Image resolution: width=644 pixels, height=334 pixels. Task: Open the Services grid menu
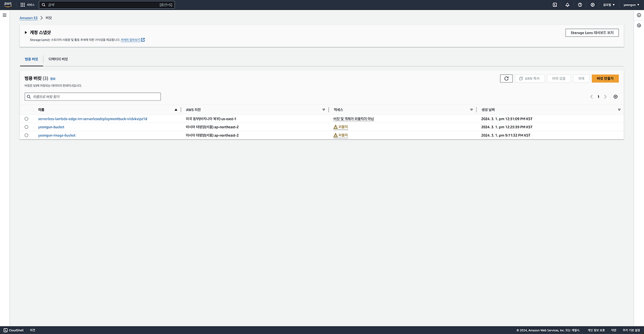(x=23, y=5)
